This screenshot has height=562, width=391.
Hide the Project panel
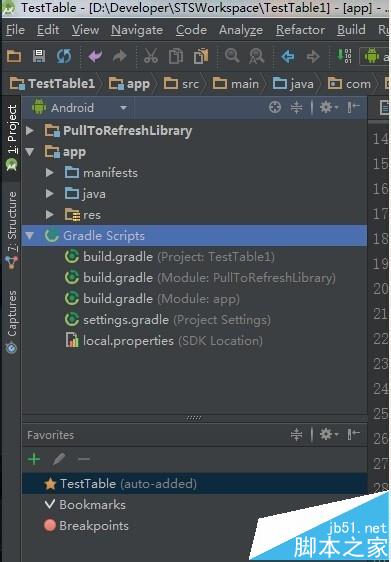point(353,107)
